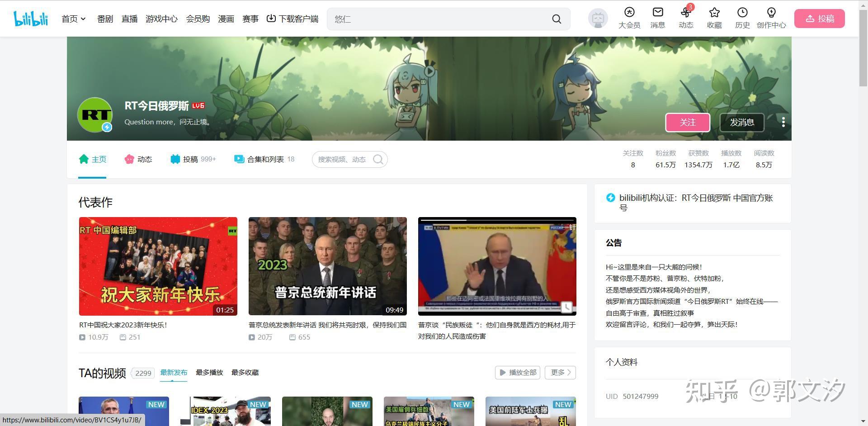Expand 更多 videos chevron button
The height and width of the screenshot is (426, 868).
pyautogui.click(x=560, y=373)
